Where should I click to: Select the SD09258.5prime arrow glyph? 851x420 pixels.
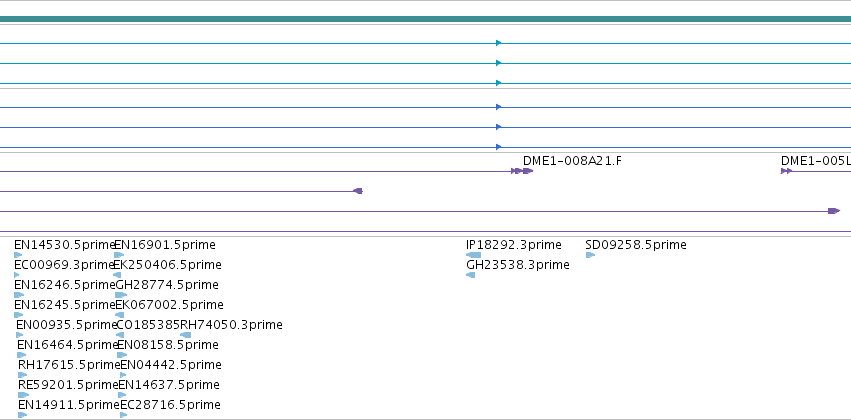[590, 255]
